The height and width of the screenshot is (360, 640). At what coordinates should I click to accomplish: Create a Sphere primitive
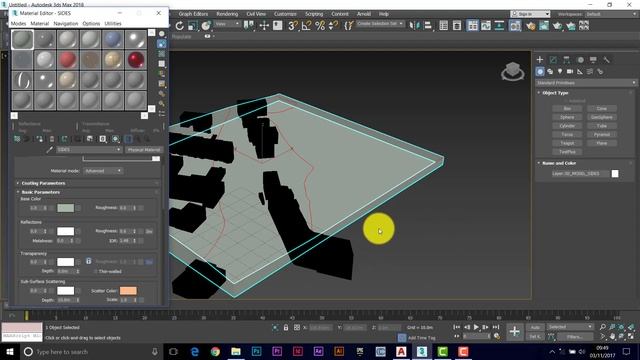click(567, 117)
